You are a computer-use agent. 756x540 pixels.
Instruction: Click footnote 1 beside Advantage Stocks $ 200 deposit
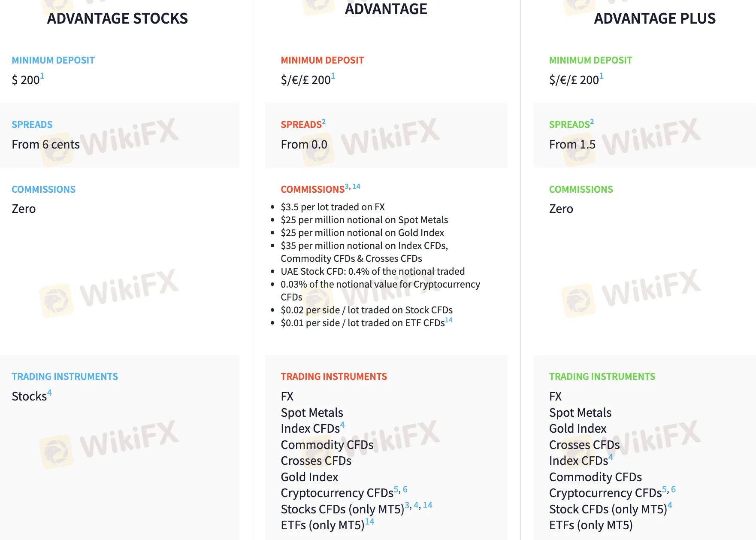[x=42, y=76]
